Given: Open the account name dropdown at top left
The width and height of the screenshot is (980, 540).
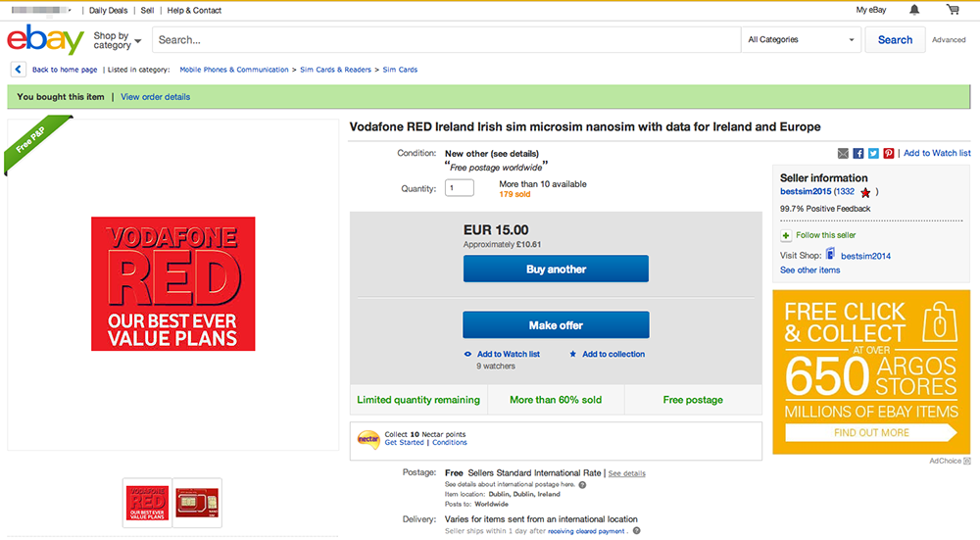Looking at the screenshot, I should (x=40, y=10).
